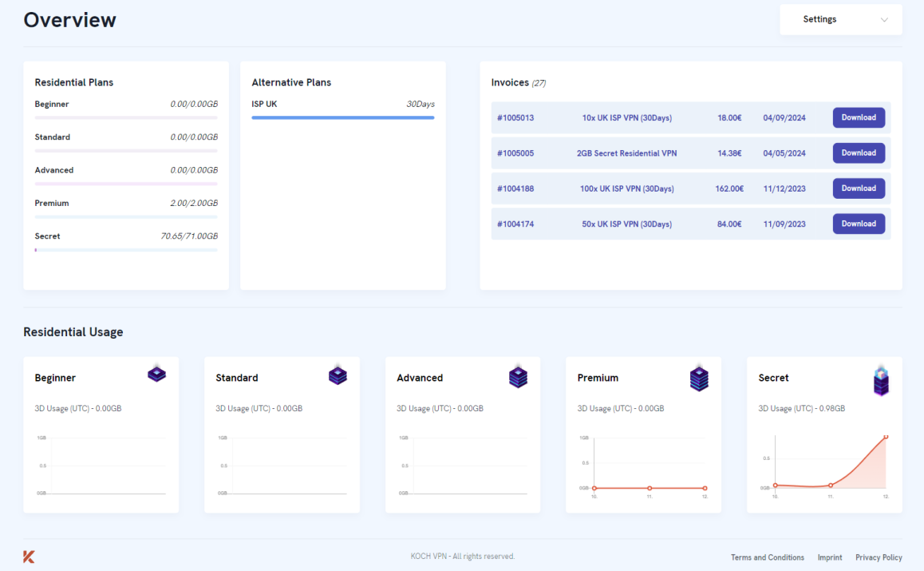Click the 04/05/2024 invoice date
Viewport: 924px width, 571px height.
784,153
